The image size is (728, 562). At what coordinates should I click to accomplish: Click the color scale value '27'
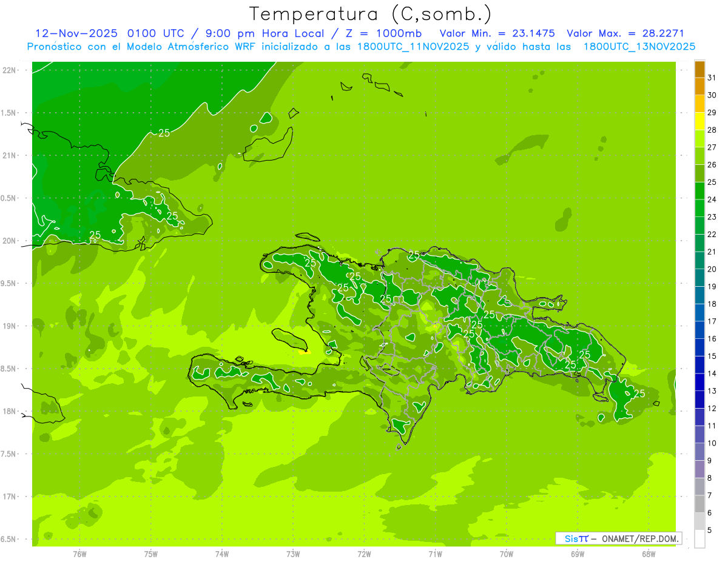pyautogui.click(x=712, y=147)
